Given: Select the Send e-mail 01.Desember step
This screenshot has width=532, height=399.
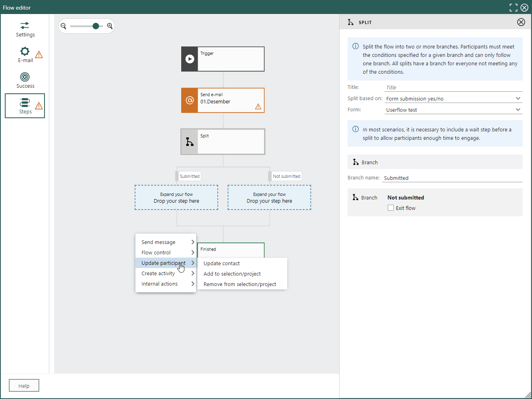Looking at the screenshot, I should [x=223, y=100].
